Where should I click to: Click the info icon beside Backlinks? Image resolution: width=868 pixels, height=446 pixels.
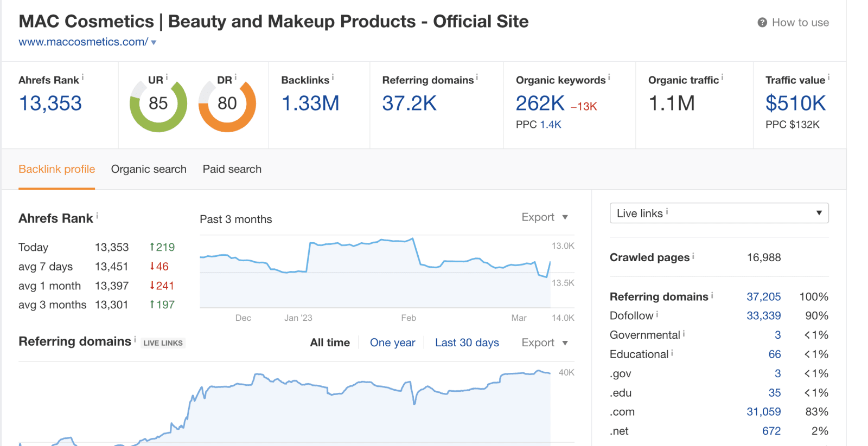pyautogui.click(x=333, y=77)
